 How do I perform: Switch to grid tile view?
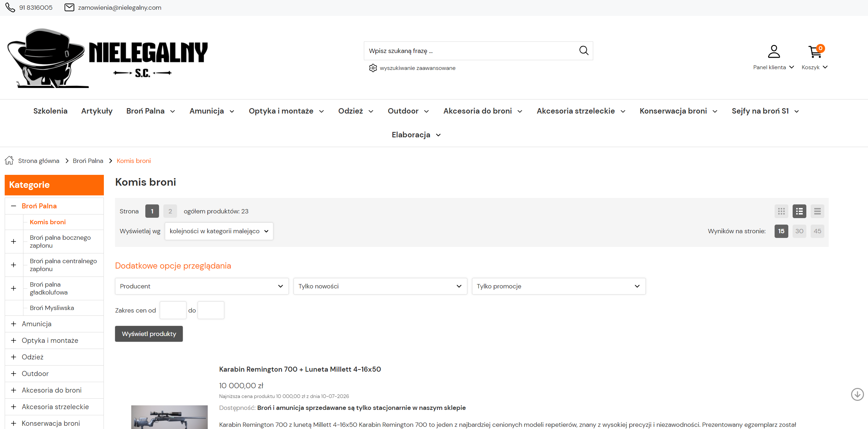(x=781, y=211)
